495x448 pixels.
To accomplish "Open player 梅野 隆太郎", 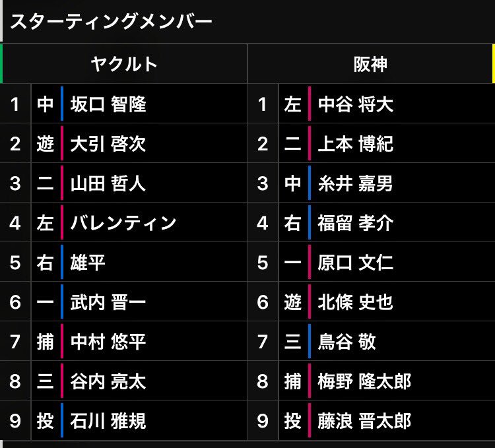I will [x=364, y=381].
